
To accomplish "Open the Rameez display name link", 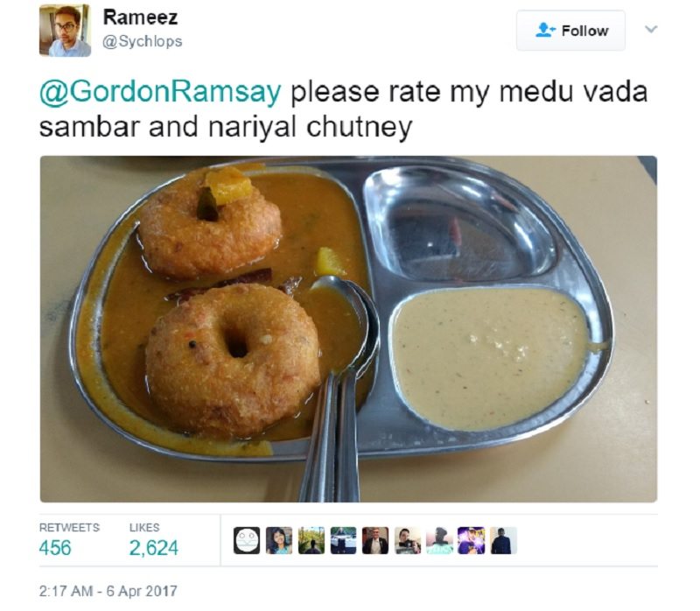I will (140, 18).
